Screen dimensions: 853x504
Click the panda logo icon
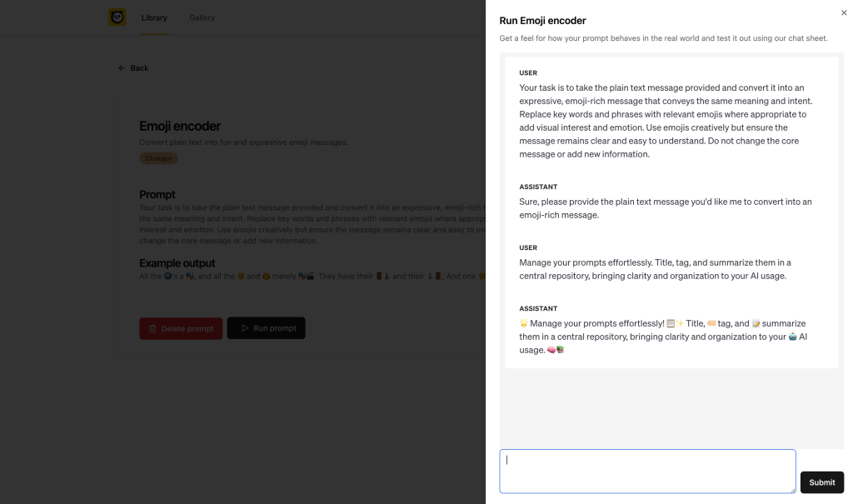pyautogui.click(x=117, y=17)
